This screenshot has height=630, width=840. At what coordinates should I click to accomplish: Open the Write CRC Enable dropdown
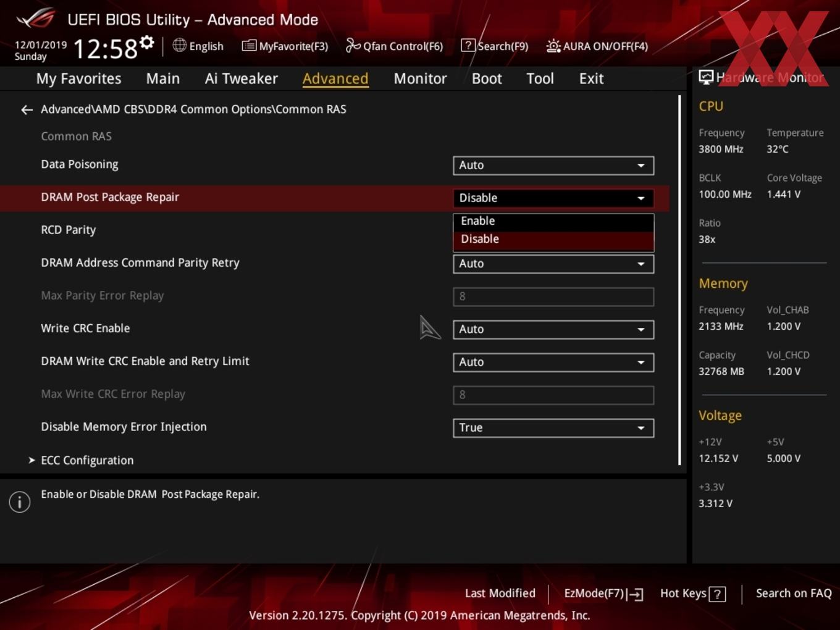coord(553,329)
